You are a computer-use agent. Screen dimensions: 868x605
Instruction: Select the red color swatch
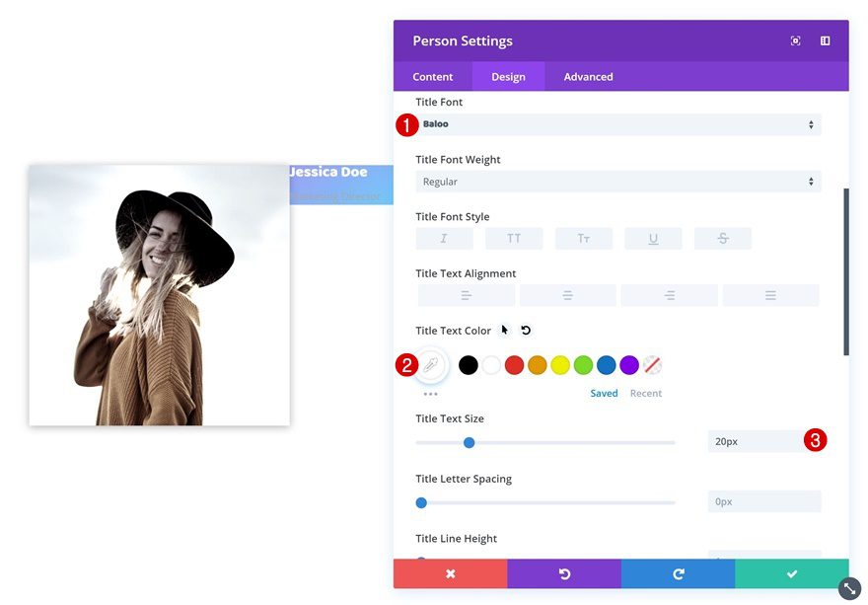(x=513, y=364)
